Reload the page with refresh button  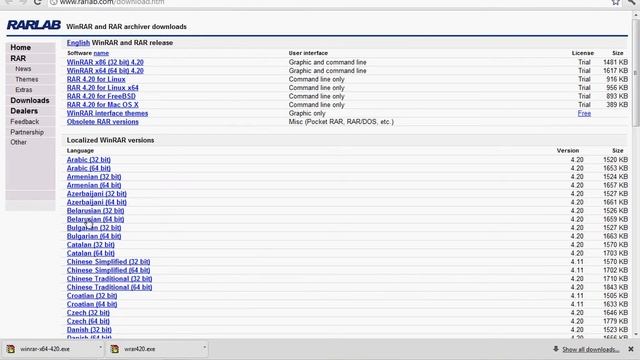[x=37, y=2]
